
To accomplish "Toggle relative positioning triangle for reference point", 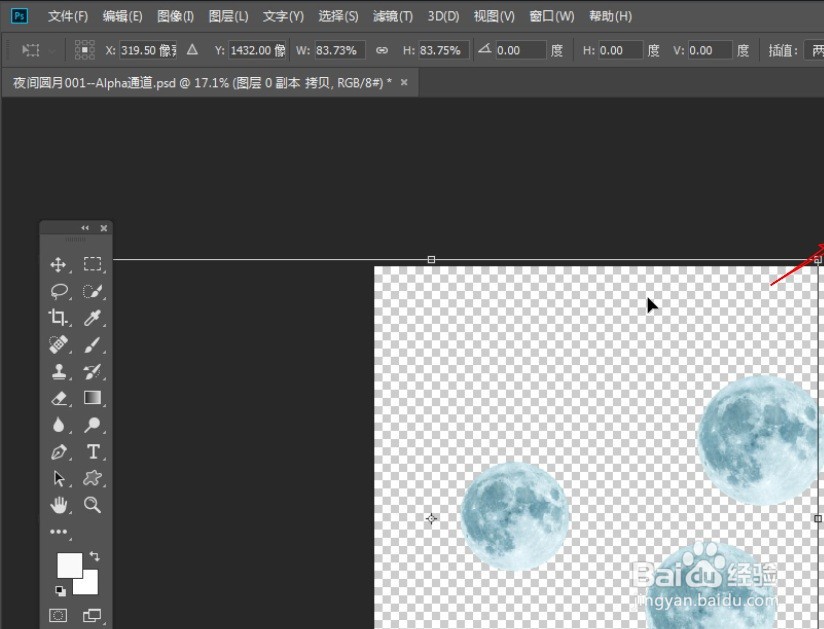I will coord(192,50).
